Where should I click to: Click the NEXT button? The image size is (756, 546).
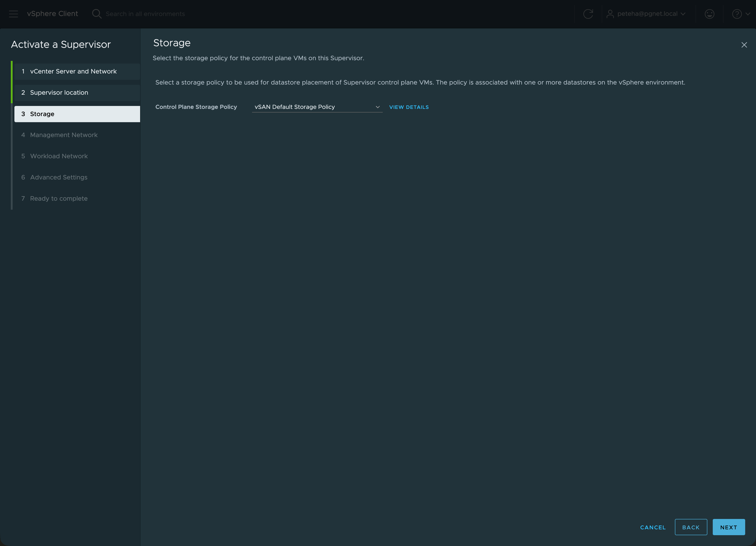(729, 527)
